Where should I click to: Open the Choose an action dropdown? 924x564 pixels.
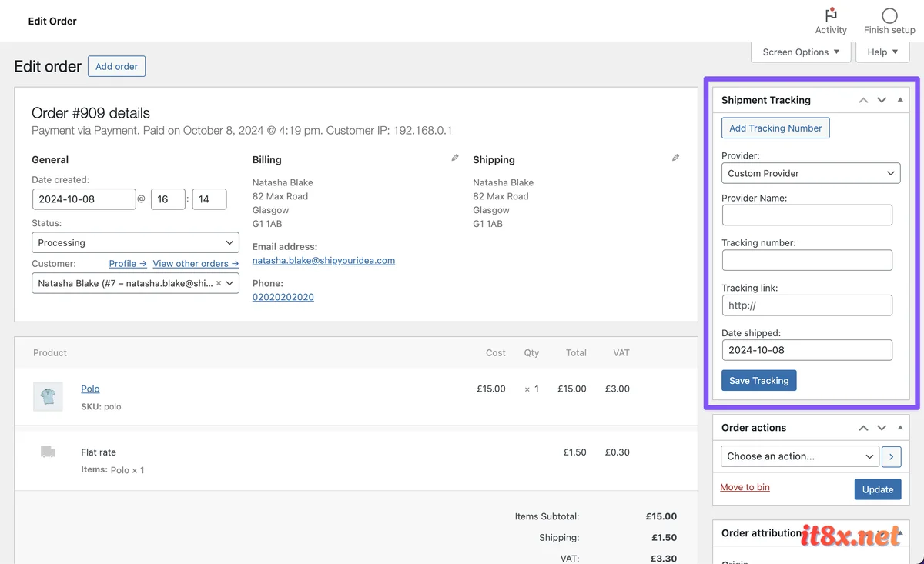[x=800, y=456]
